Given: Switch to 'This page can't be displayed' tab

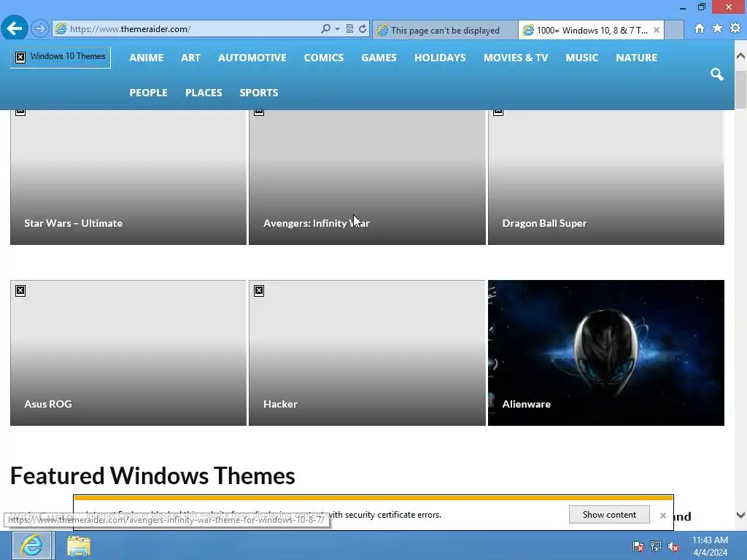Looking at the screenshot, I should coord(445,31).
